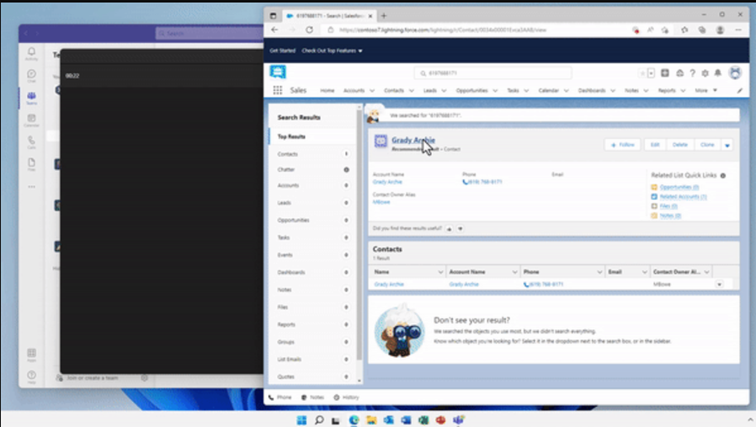Reload the browser page
Image resolution: width=756 pixels, height=427 pixels.
310,30
